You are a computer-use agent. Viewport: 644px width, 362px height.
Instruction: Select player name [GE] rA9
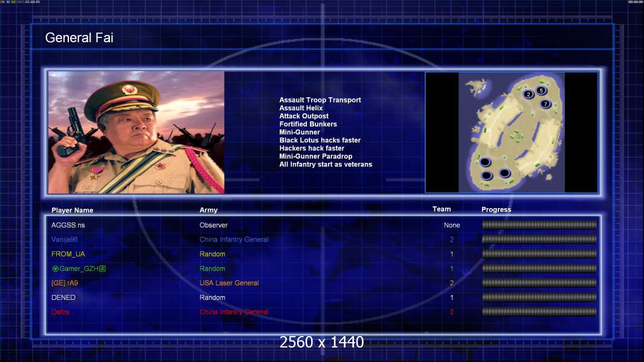(65, 283)
